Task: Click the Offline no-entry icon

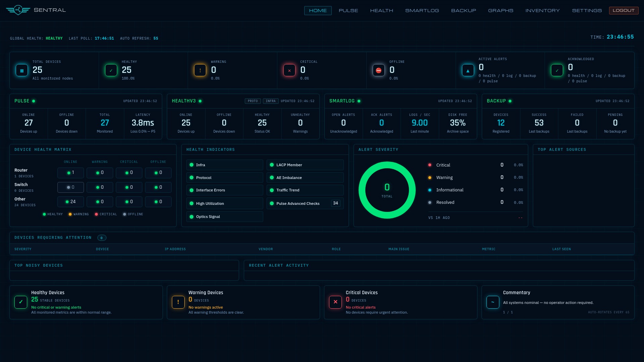Action: click(x=379, y=71)
